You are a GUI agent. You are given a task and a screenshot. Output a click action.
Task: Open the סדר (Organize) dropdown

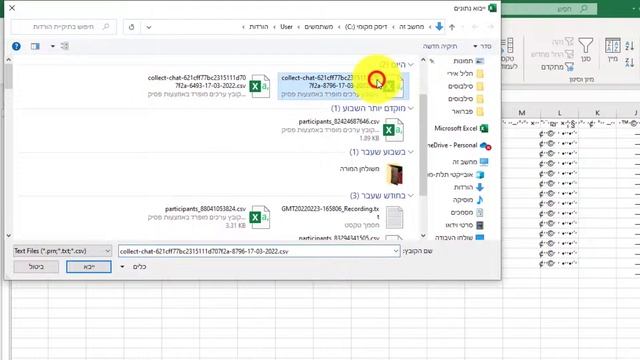tap(482, 46)
